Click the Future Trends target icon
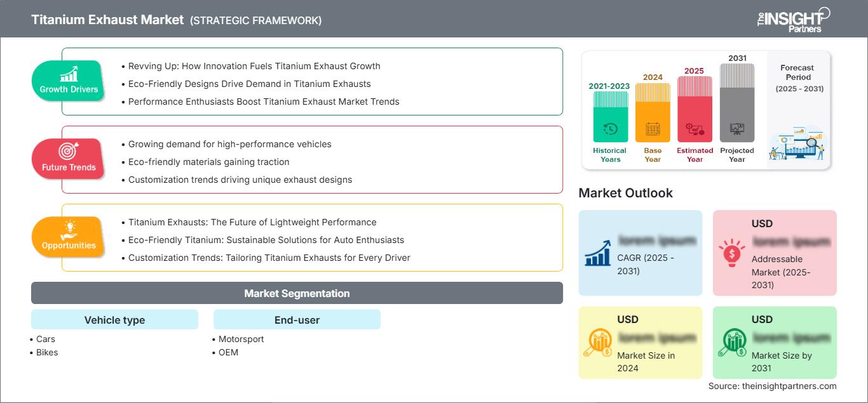Viewport: 868px width, 403px height. point(69,151)
